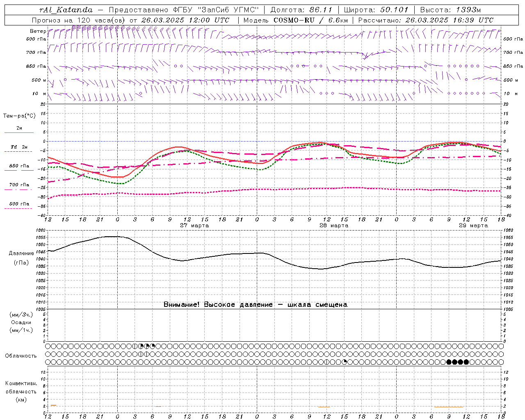Click the 2м temperature legend entry
This screenshot has width=525, height=420.
(x=19, y=128)
